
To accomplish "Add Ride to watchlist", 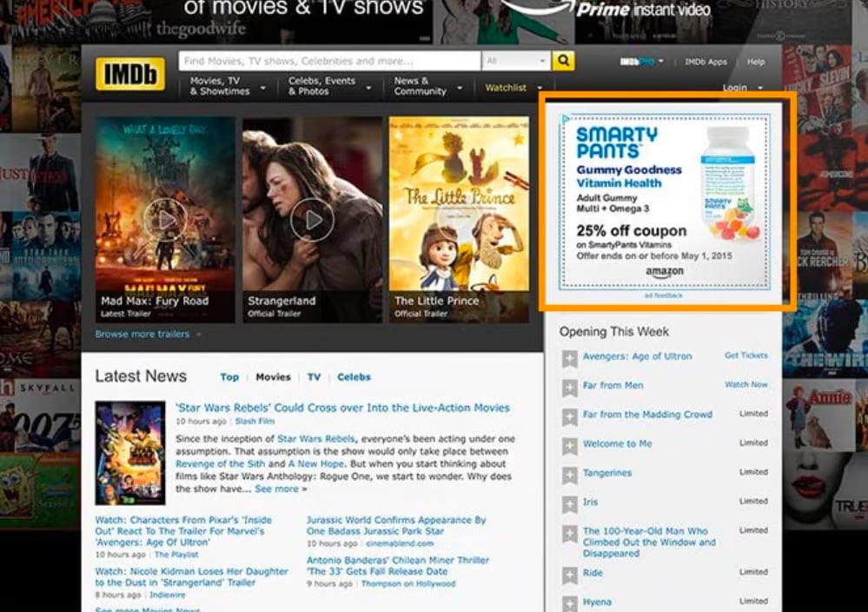I will tap(570, 575).
